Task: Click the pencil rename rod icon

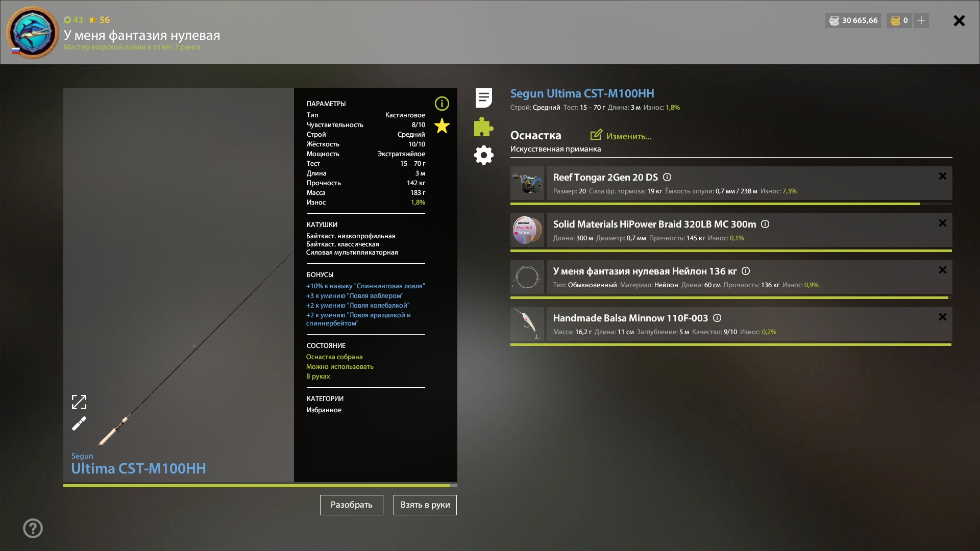Action: pyautogui.click(x=79, y=423)
